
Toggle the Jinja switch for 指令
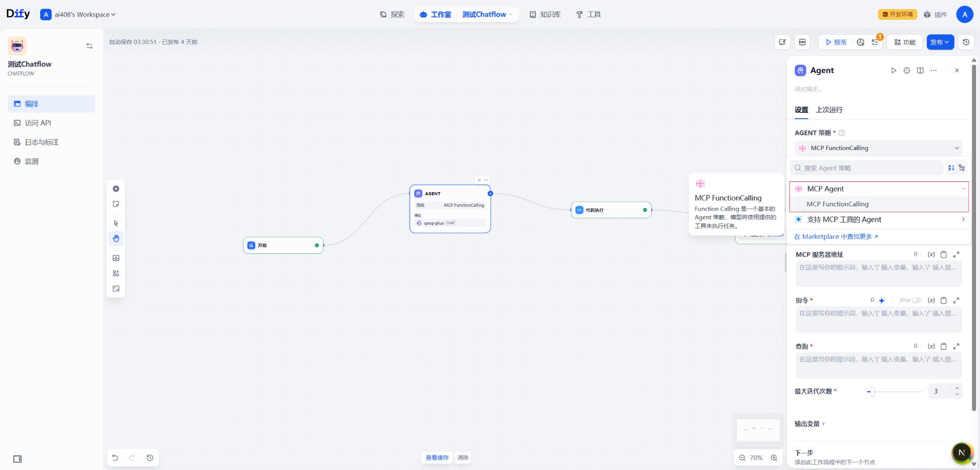916,300
